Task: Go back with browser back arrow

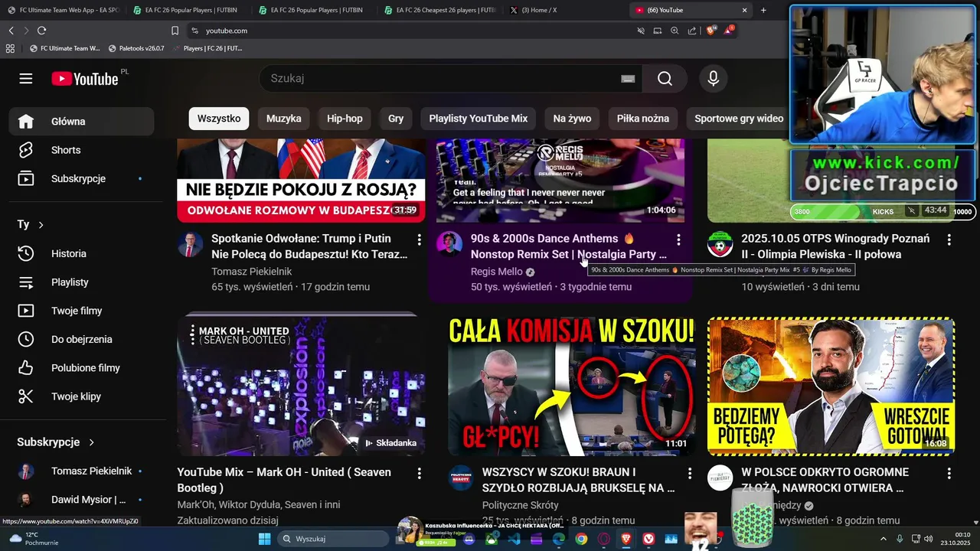Action: [x=11, y=31]
